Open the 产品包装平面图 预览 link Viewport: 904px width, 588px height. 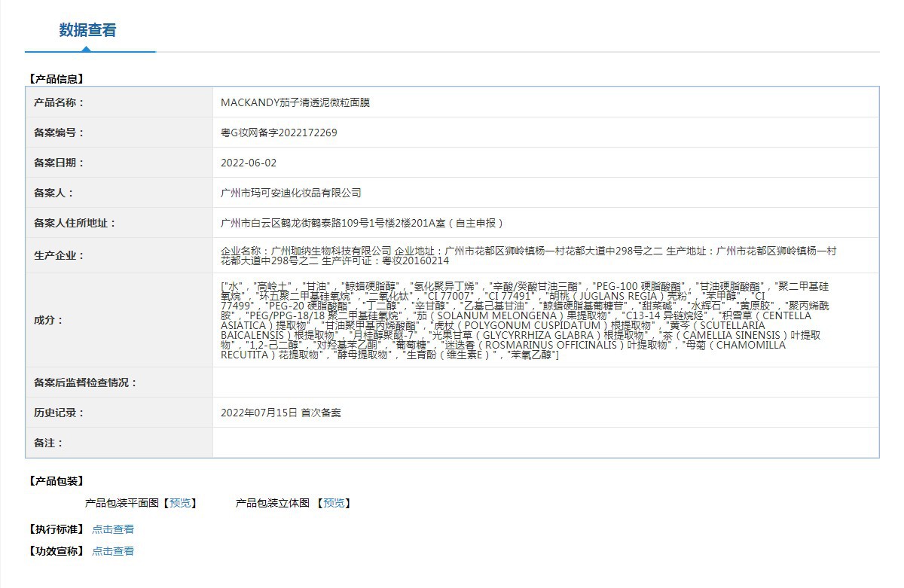click(x=180, y=503)
